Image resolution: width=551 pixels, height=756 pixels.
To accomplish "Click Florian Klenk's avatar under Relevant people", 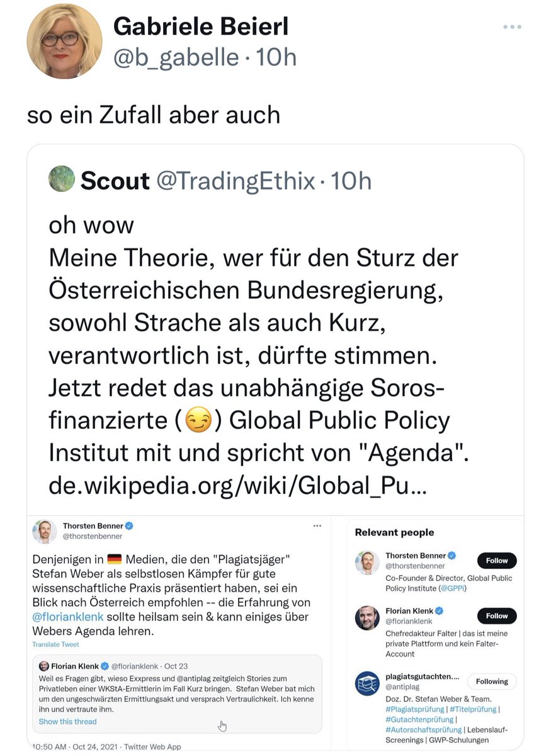I will coord(367,617).
